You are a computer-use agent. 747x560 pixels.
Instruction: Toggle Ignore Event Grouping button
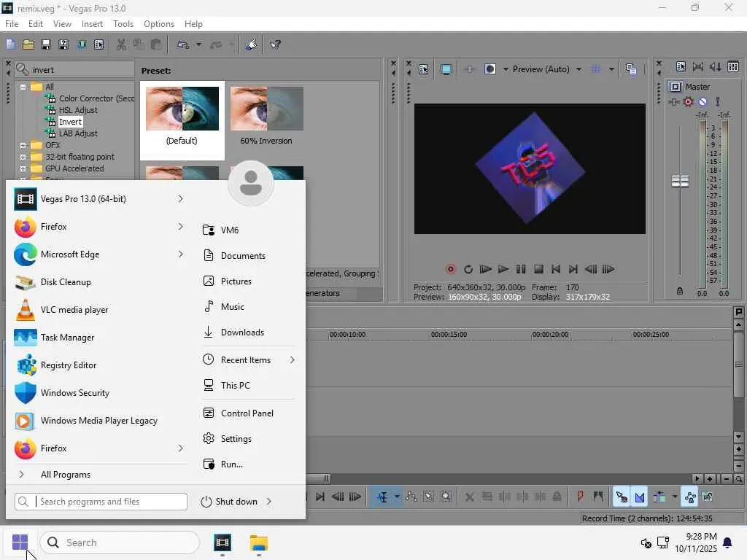pos(708,497)
